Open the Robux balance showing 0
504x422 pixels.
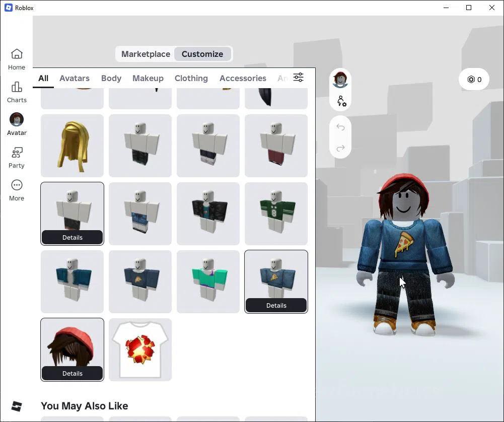pos(474,80)
